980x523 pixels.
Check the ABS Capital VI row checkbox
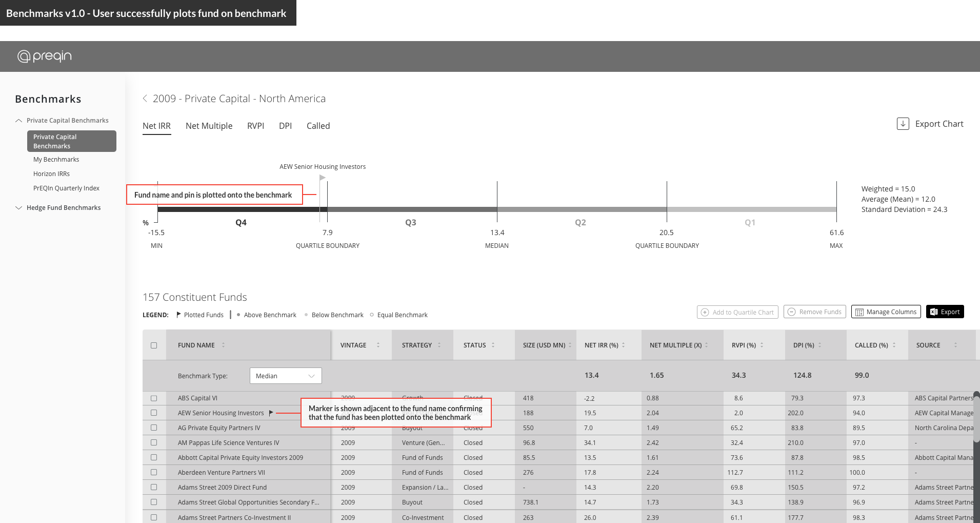tap(154, 398)
